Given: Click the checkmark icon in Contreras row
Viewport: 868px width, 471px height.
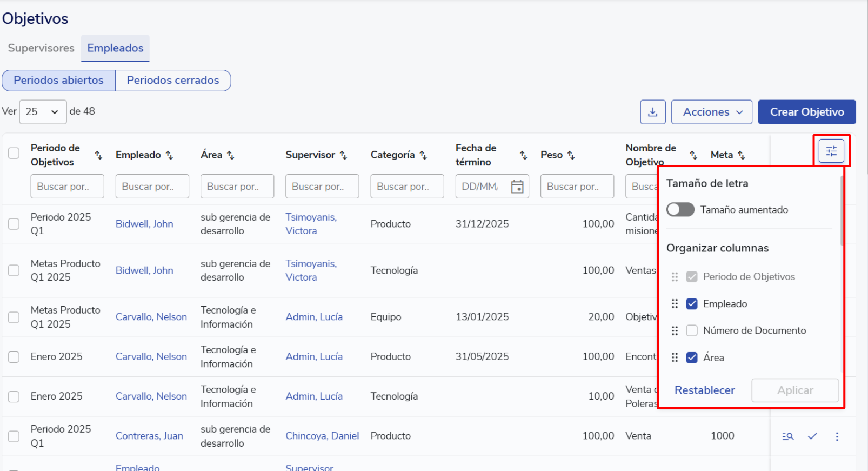Looking at the screenshot, I should pyautogui.click(x=812, y=436).
